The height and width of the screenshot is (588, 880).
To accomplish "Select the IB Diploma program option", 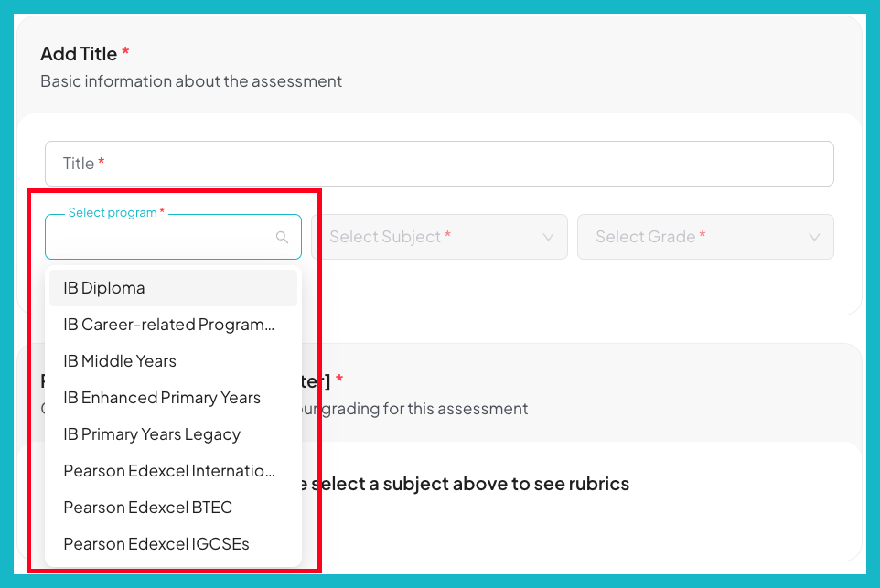I will (103, 287).
